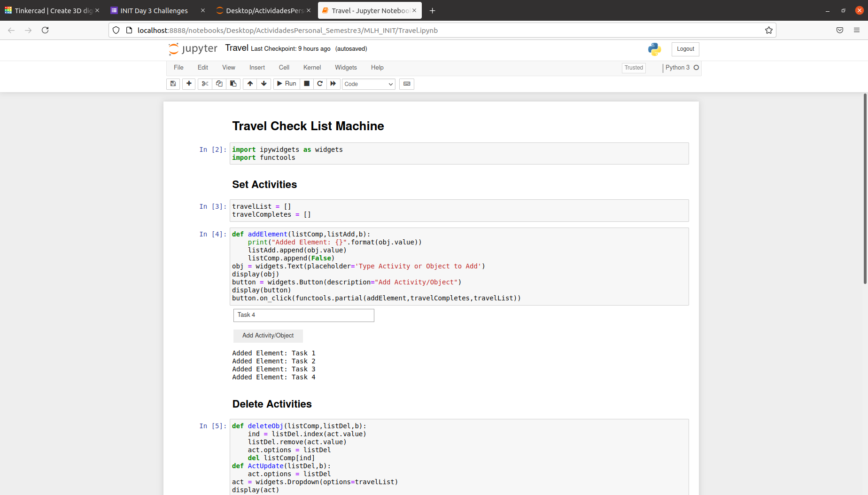The width and height of the screenshot is (868, 495).
Task: Paste cells below icon
Action: point(233,84)
